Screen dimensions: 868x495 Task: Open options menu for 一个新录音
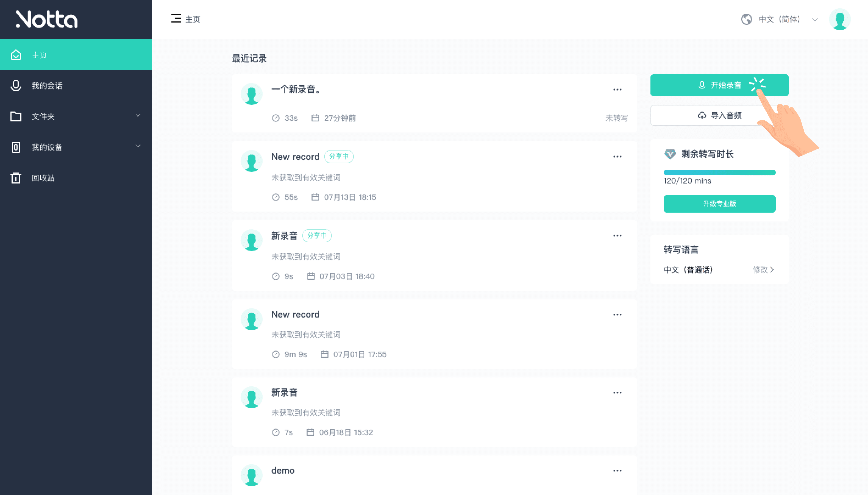click(x=617, y=89)
